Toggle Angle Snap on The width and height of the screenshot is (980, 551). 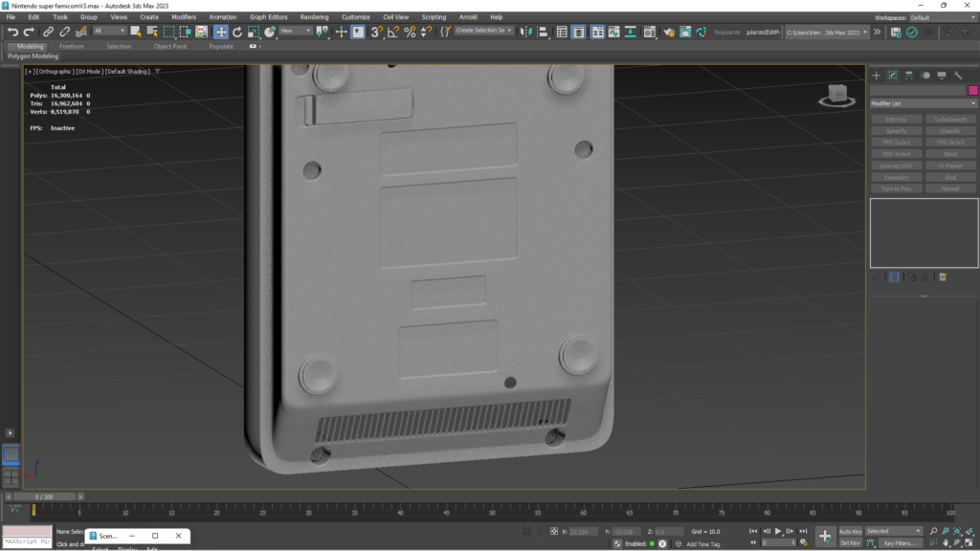click(x=393, y=32)
